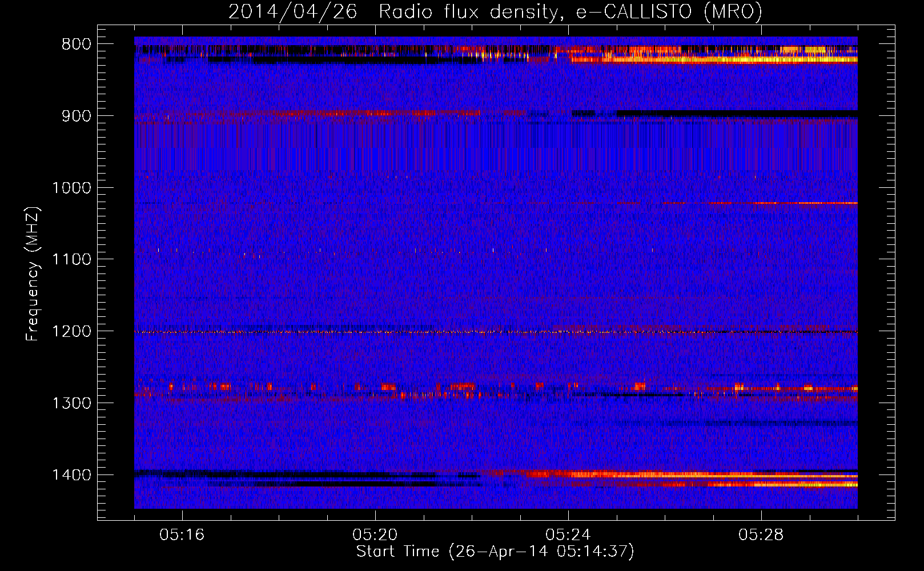Click the 1300 frequency axis label
Screen dimensions: 924x571
click(x=71, y=403)
